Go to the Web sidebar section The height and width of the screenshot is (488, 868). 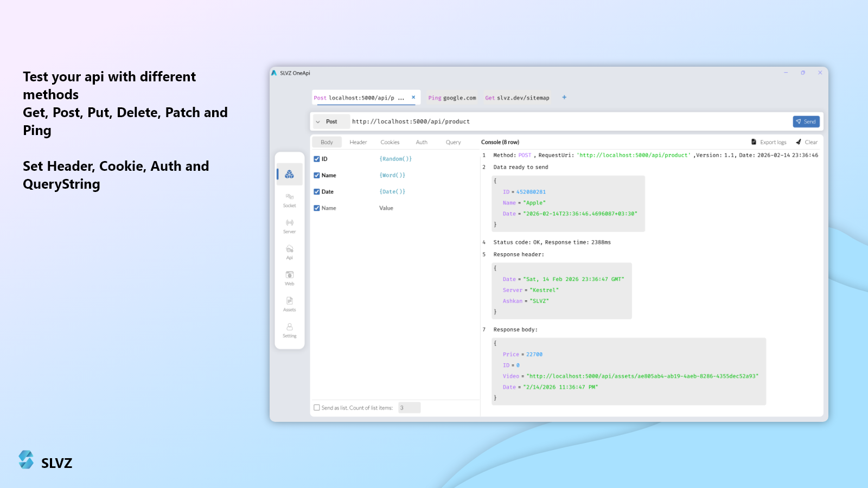pyautogui.click(x=289, y=278)
